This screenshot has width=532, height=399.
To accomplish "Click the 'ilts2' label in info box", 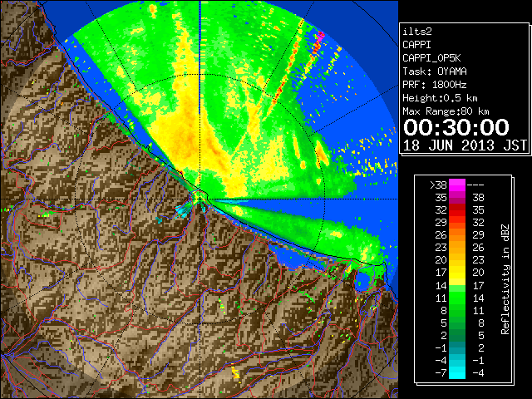I will tap(417, 32).
